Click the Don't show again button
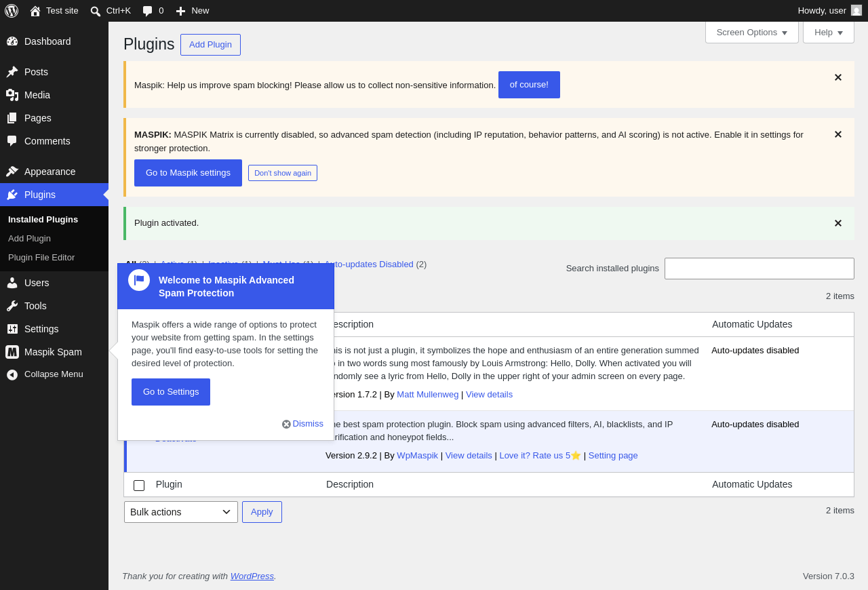The image size is (868, 590). point(283,173)
